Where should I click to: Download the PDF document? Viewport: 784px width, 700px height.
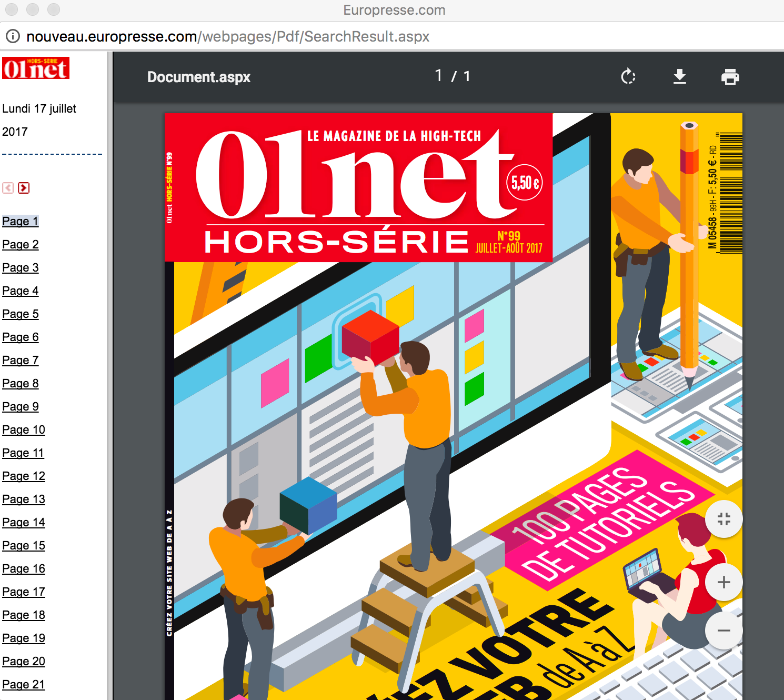click(680, 77)
